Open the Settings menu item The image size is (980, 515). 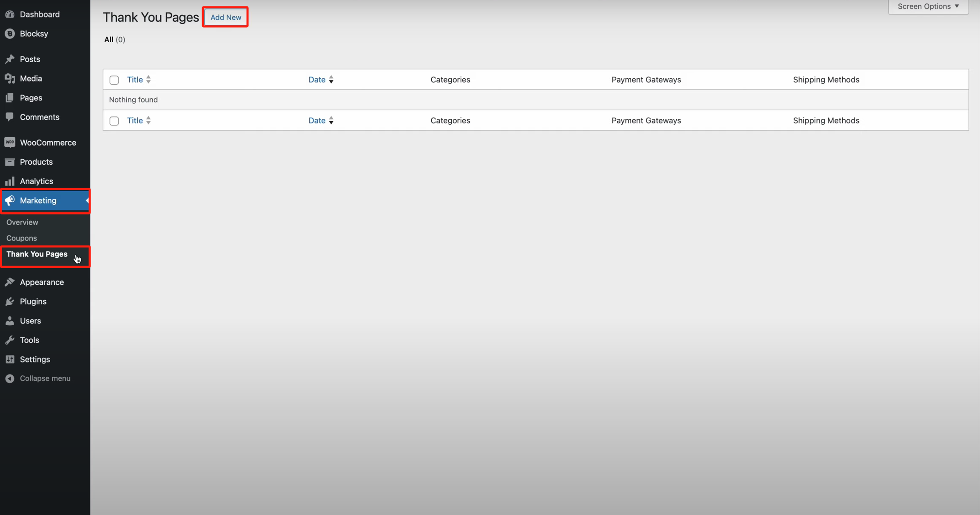click(35, 359)
